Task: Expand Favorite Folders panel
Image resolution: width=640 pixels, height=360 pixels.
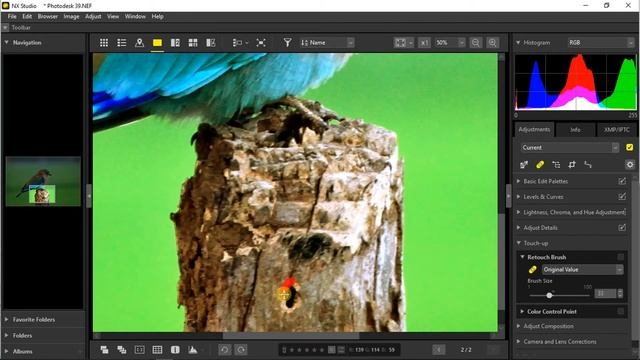Action: coord(7,320)
